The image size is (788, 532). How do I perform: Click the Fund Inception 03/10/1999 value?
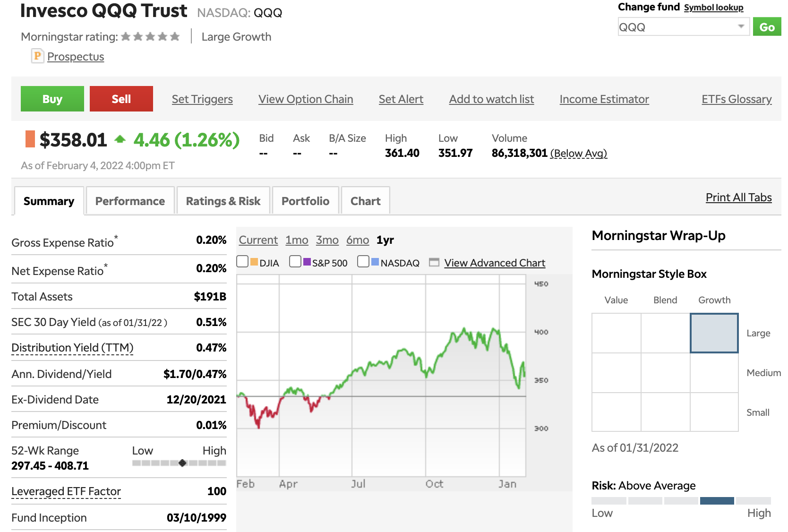(x=197, y=518)
